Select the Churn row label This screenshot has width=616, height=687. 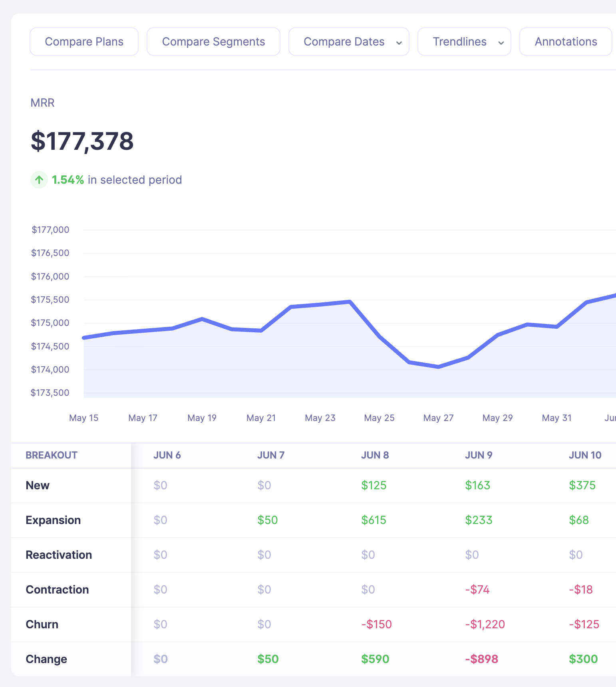tap(42, 624)
